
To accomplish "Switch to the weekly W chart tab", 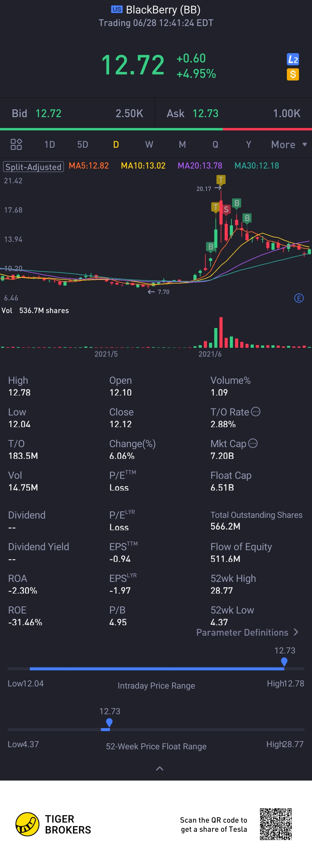I will pos(149,144).
